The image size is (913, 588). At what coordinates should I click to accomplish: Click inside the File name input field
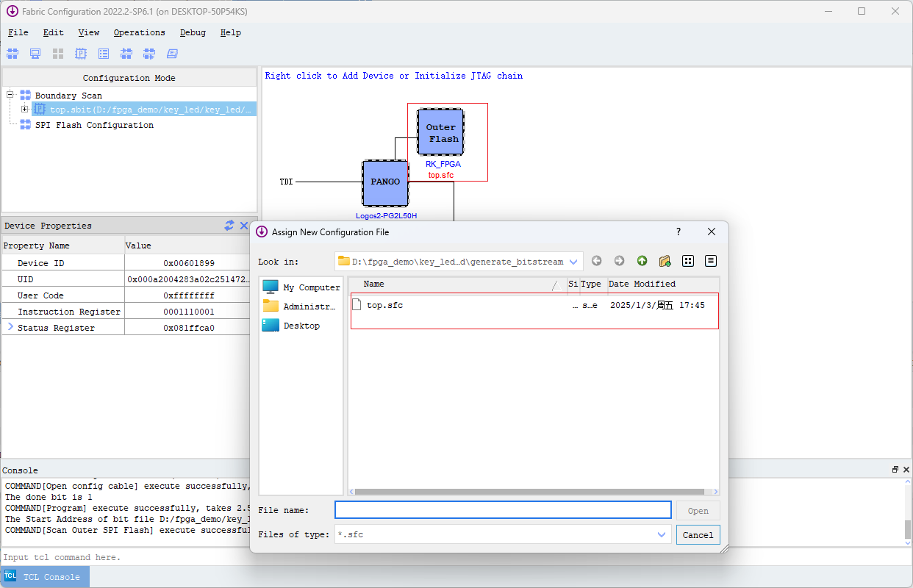[x=502, y=509]
